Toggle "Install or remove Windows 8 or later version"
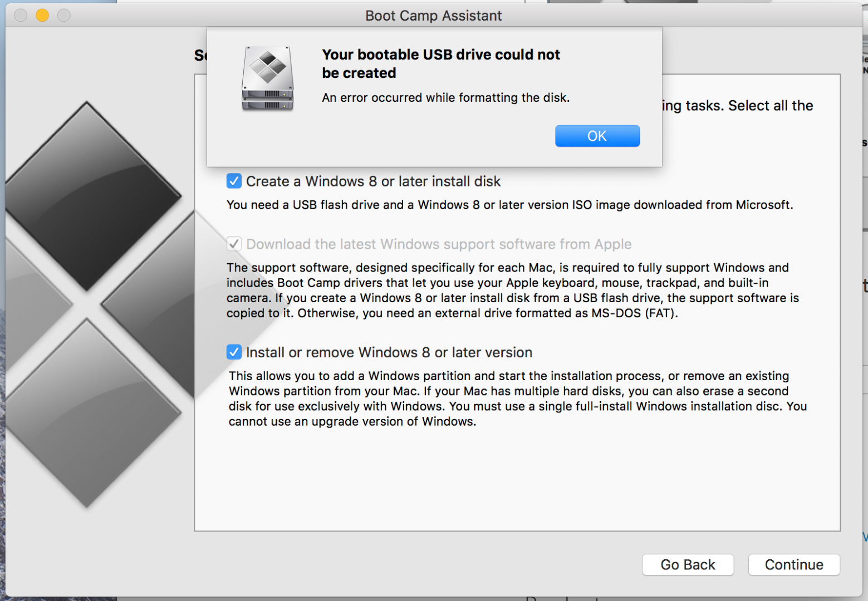The image size is (868, 601). [x=233, y=352]
